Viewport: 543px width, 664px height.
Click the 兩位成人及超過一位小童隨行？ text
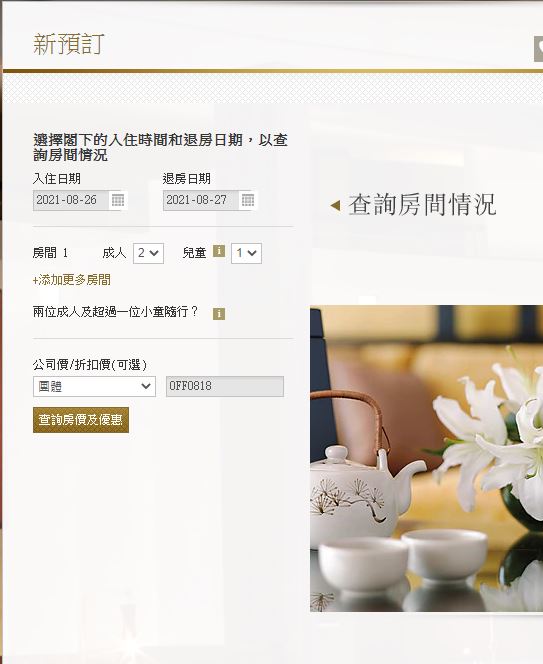115,312
